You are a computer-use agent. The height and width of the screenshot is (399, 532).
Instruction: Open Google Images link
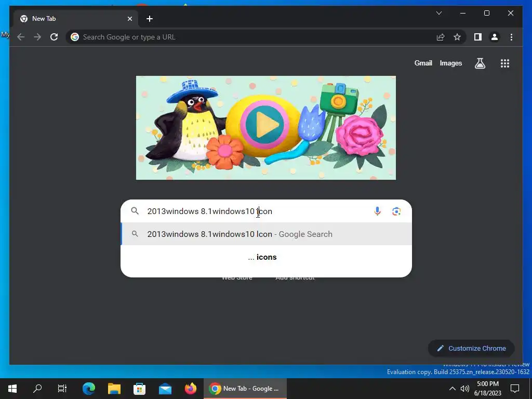click(450, 63)
